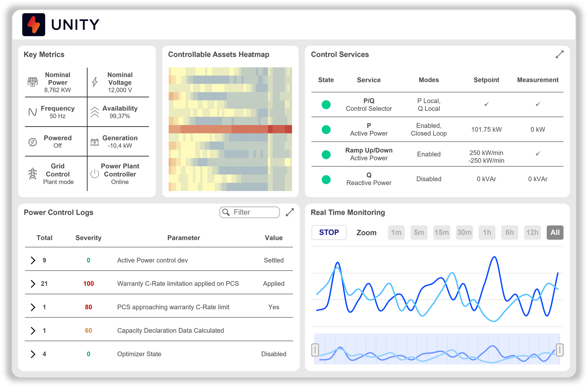
Task: Click the Frequency sine wave icon
Action: click(x=33, y=112)
